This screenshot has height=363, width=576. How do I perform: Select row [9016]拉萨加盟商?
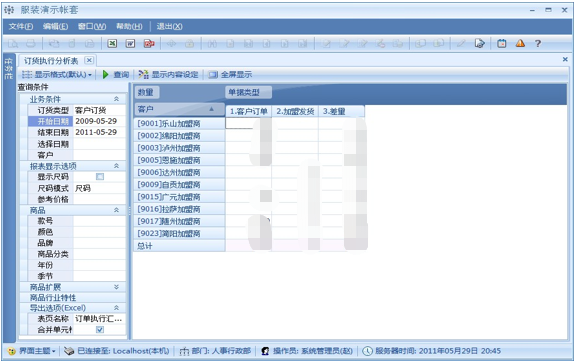[179, 209]
